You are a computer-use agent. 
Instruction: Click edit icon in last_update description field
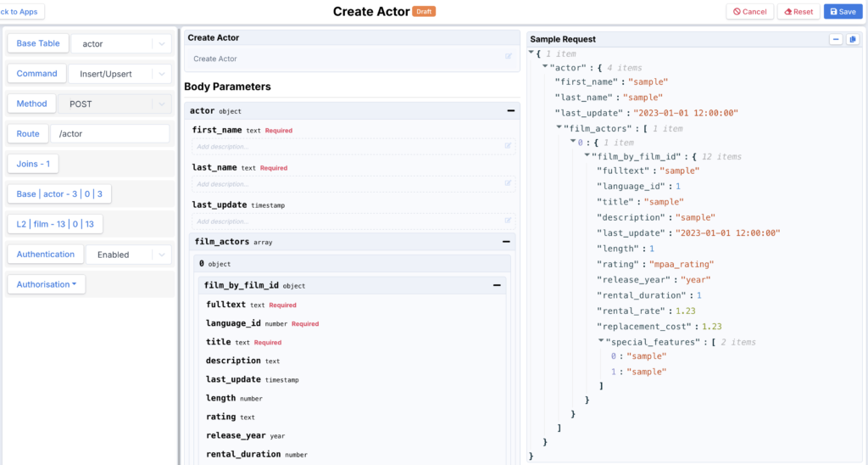(x=509, y=221)
